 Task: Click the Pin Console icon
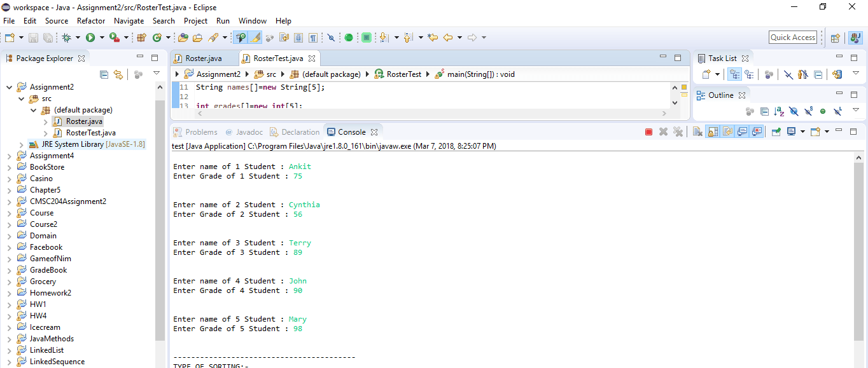[x=776, y=132]
